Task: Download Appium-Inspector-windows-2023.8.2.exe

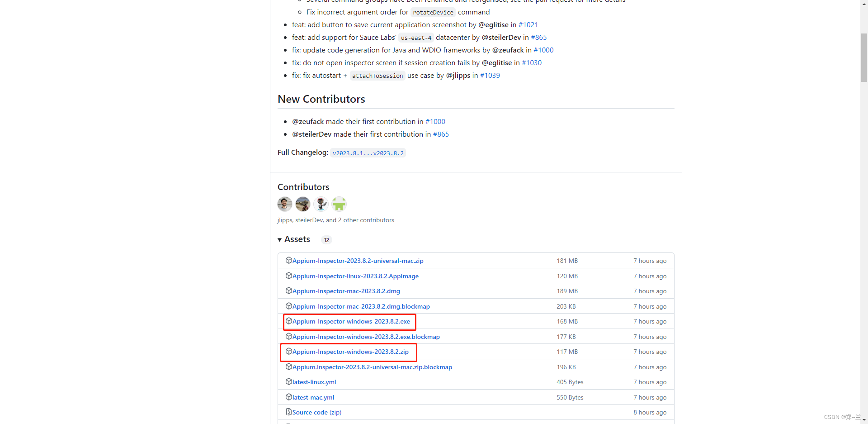Action: (x=351, y=322)
